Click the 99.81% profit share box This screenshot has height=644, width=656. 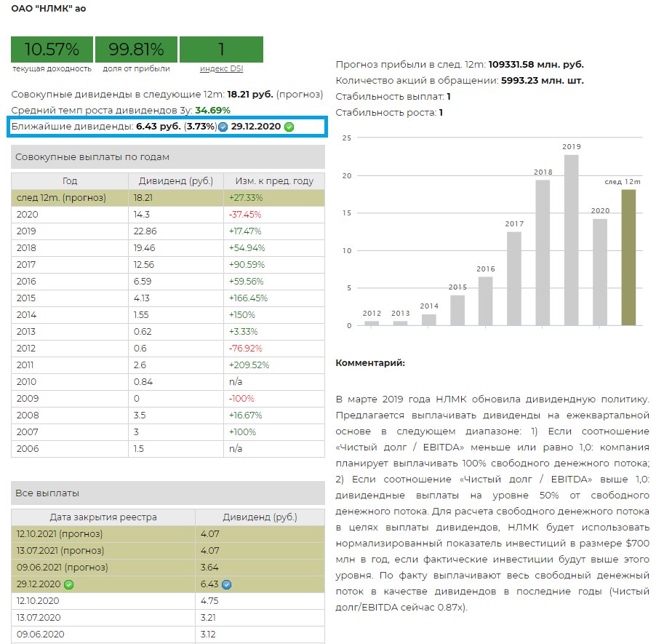pyautogui.click(x=137, y=49)
